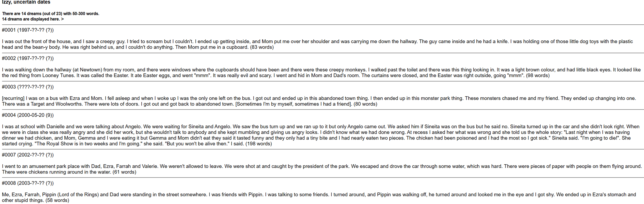Click the amusement park dream paragraph

tap(268, 167)
